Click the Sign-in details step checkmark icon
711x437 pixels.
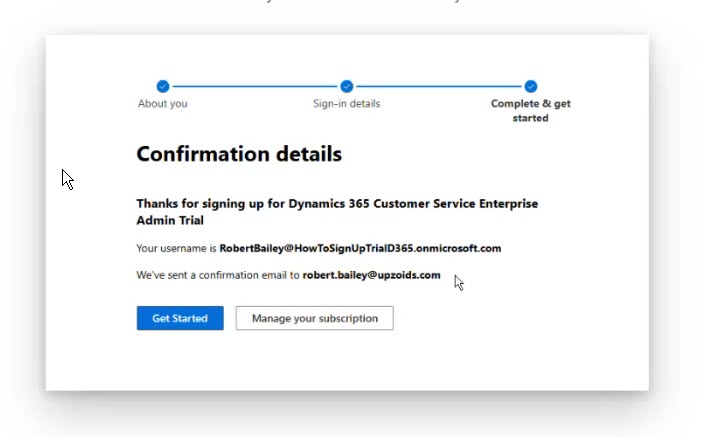347,87
